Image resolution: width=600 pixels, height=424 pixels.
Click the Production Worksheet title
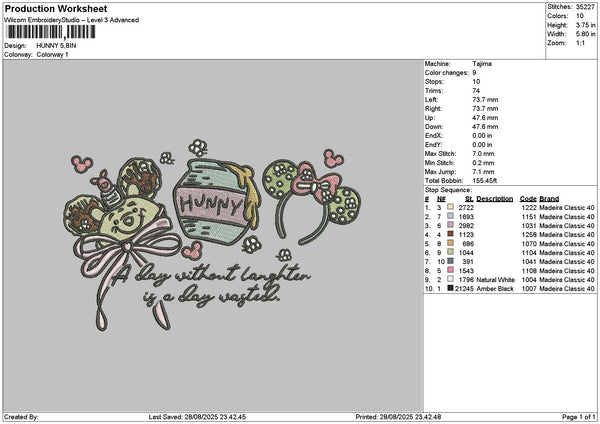click(x=56, y=8)
